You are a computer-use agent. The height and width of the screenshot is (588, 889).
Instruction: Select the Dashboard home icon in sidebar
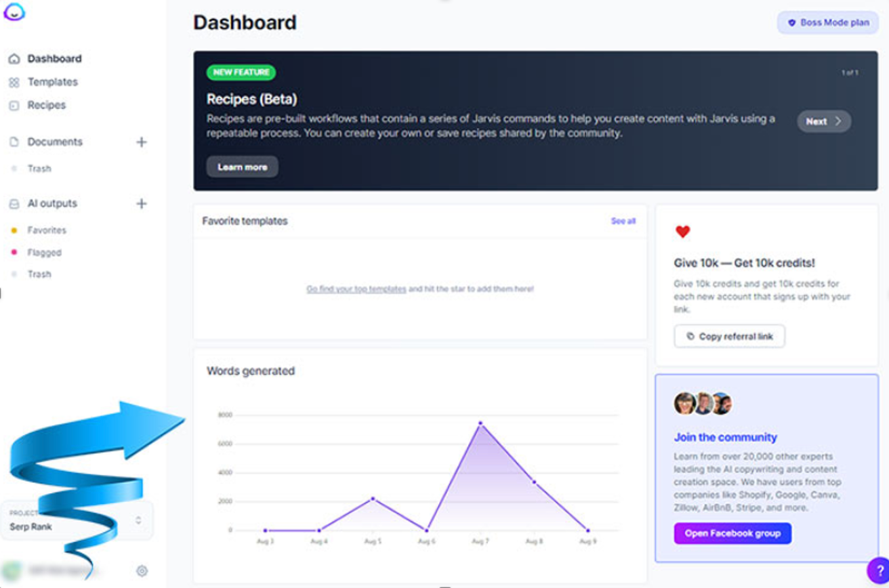[x=15, y=58]
